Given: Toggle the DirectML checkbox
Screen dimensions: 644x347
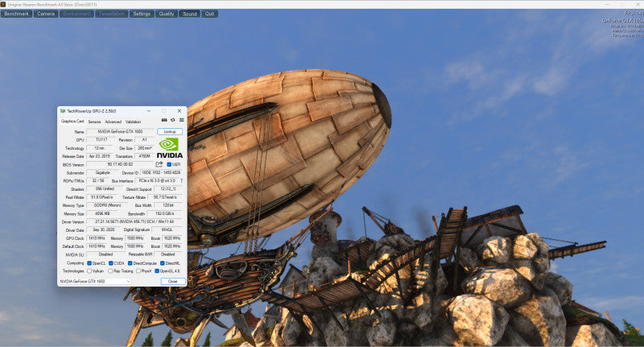Looking at the screenshot, I should pyautogui.click(x=163, y=263).
